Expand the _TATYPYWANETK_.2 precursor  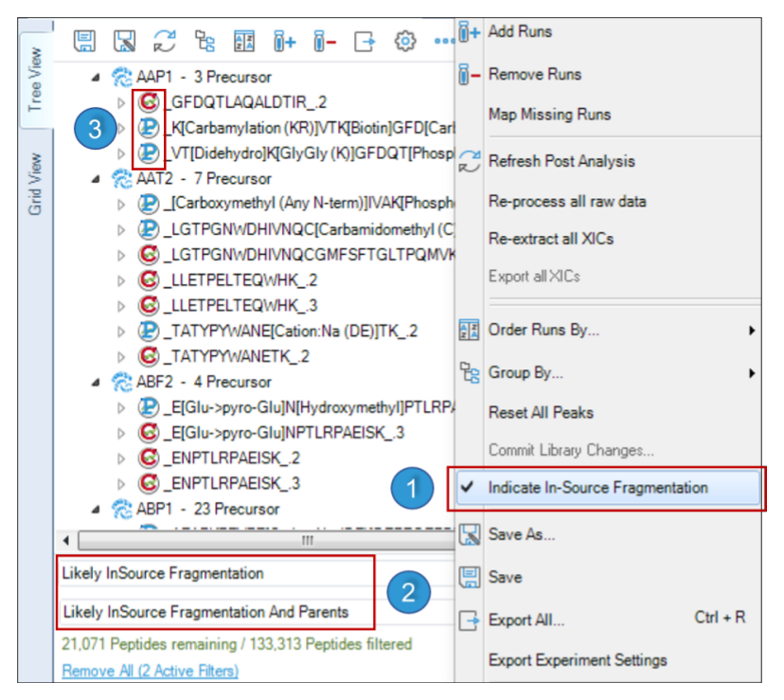tap(121, 357)
